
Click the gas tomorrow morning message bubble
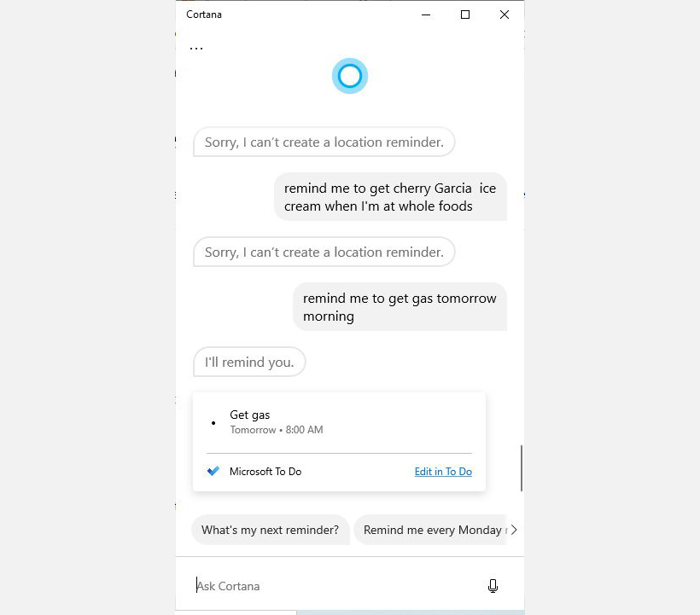(400, 307)
